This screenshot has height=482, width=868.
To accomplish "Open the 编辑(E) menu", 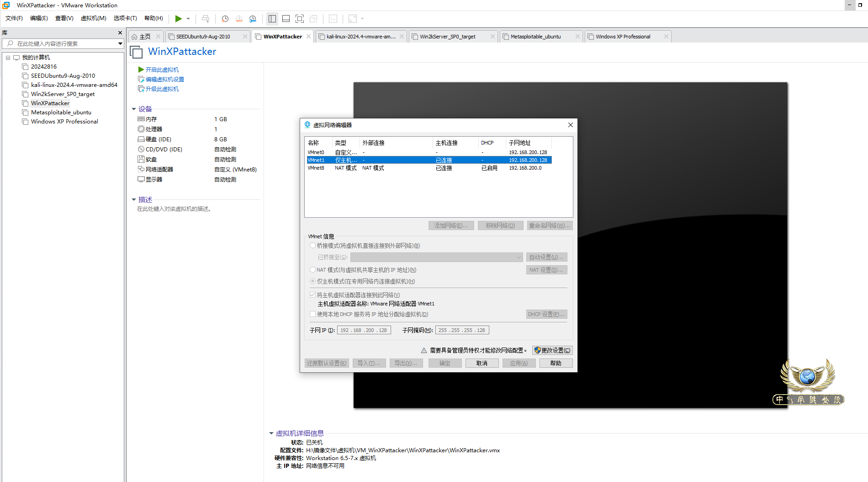I will click(x=39, y=18).
